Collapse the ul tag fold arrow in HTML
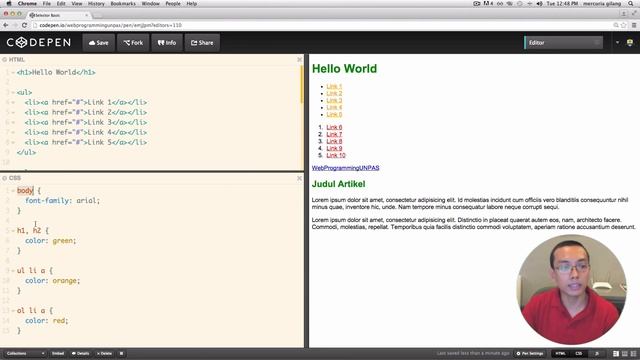 point(13,92)
